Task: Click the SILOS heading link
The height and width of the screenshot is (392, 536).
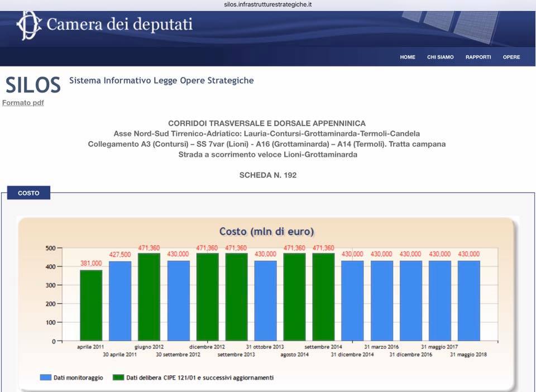Action: pyautogui.click(x=32, y=85)
